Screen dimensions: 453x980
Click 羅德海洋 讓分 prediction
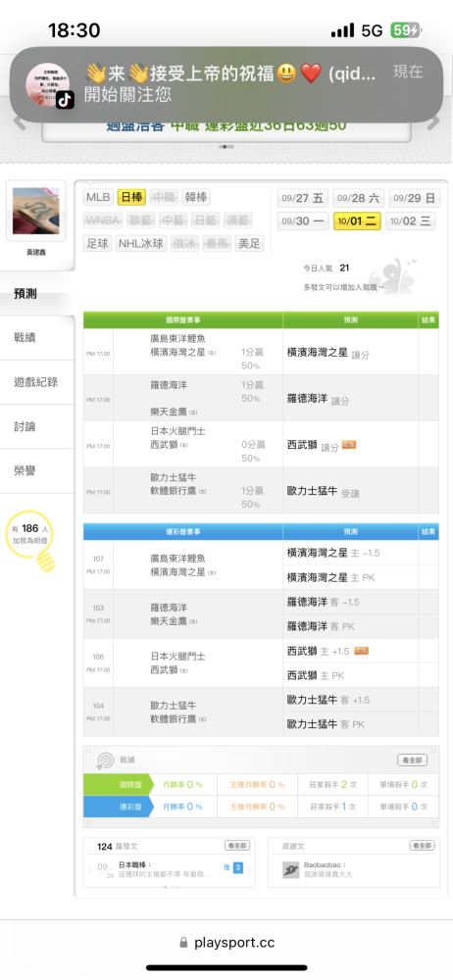(318, 400)
